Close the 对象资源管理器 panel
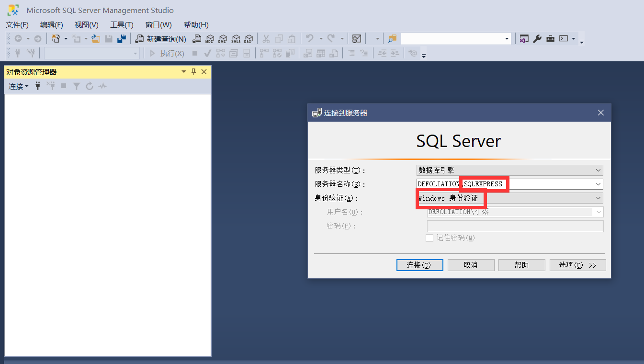 point(203,72)
